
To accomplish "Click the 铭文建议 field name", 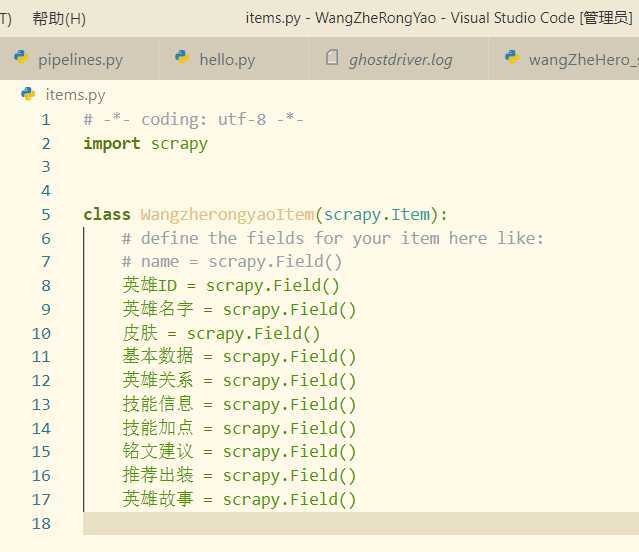I will (x=158, y=451).
